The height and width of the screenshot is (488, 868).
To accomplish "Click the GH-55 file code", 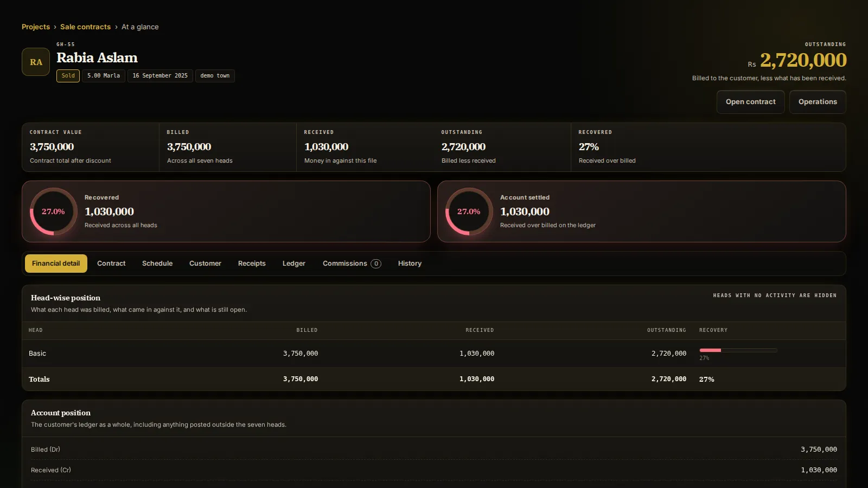I will [66, 44].
